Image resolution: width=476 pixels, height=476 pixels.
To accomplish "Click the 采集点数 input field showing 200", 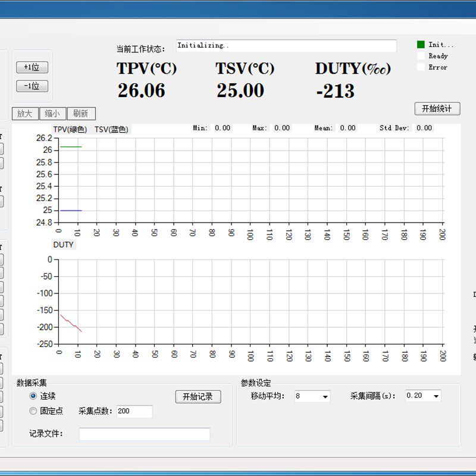I will (x=134, y=411).
